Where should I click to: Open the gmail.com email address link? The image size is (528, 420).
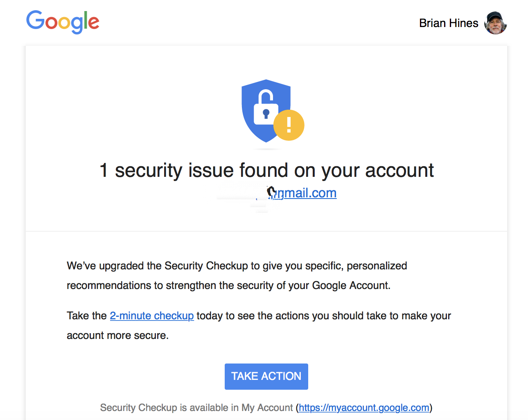(310, 193)
